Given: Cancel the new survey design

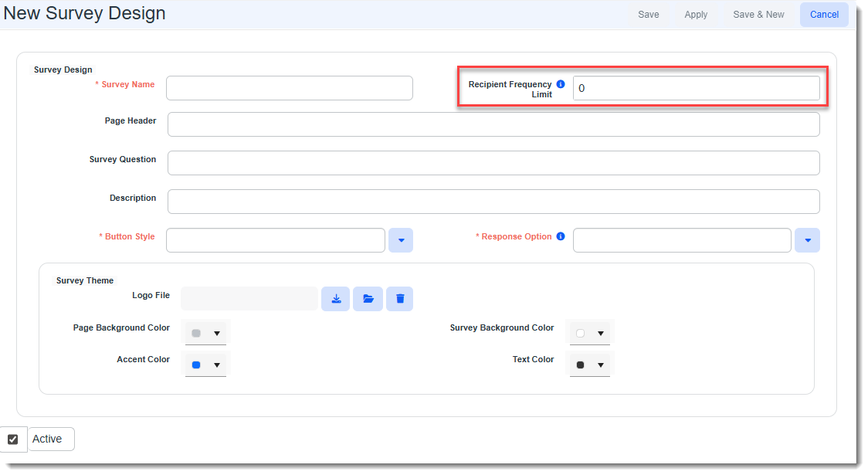Looking at the screenshot, I should 824,15.
